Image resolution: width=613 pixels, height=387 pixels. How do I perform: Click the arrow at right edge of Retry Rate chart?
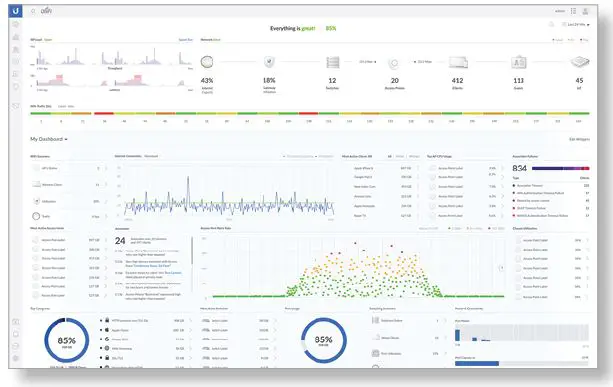(x=502, y=268)
